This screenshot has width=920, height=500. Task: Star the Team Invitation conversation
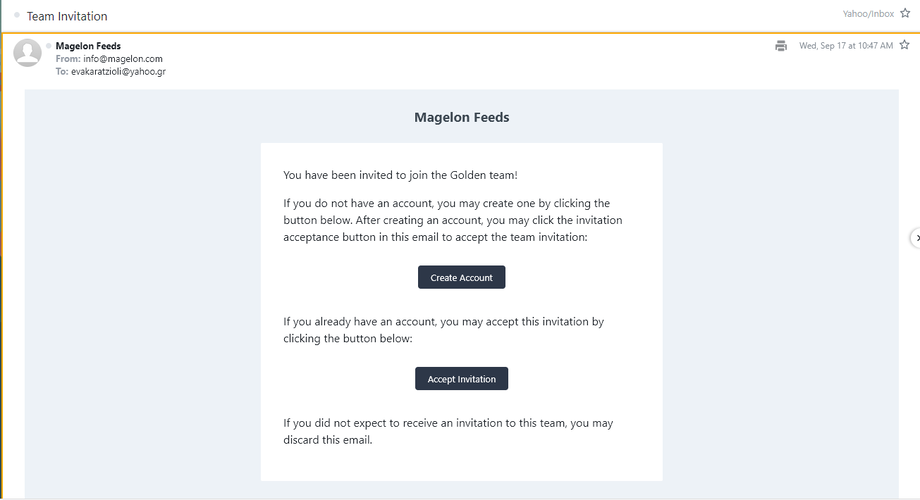point(905,14)
